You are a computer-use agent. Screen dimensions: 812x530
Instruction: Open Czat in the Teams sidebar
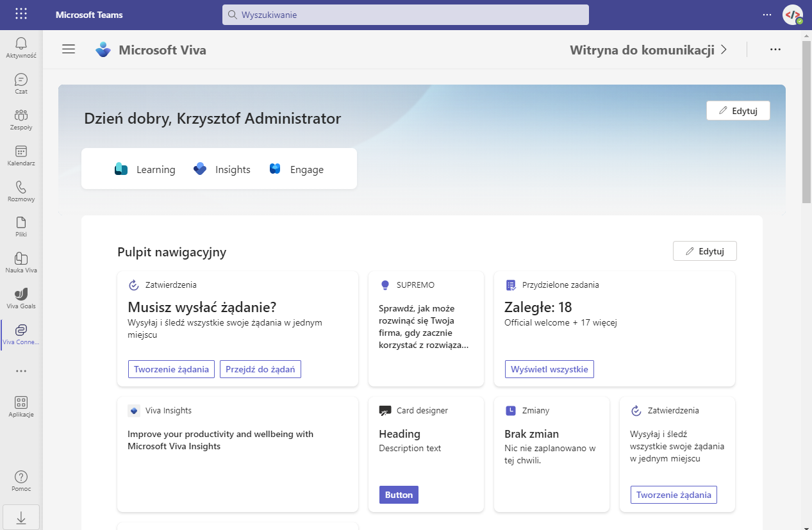21,83
